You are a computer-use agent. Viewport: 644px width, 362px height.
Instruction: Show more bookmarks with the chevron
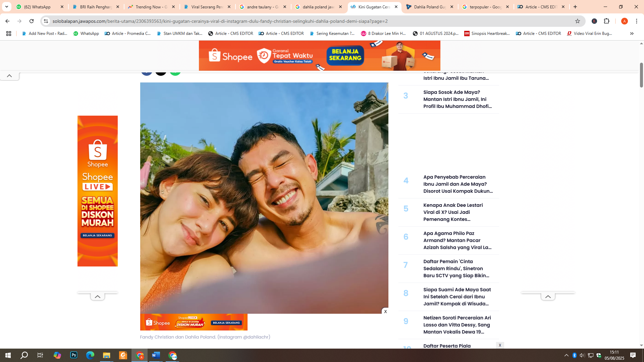pyautogui.click(x=632, y=34)
